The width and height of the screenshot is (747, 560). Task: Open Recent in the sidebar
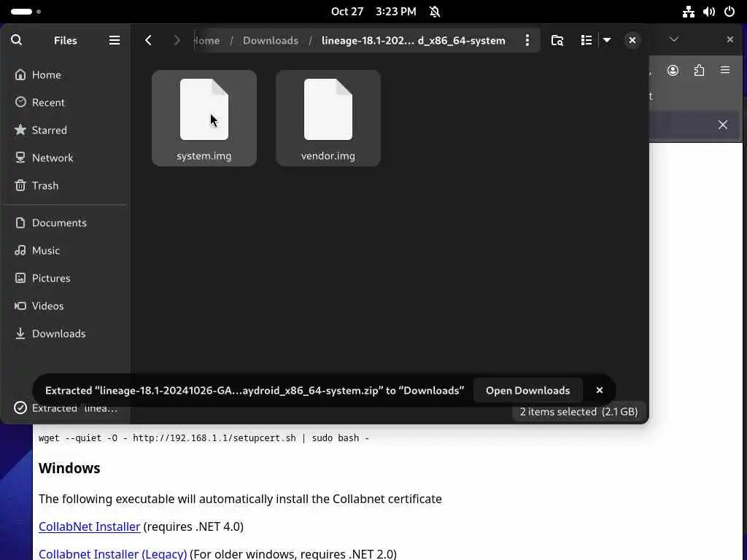[66, 102]
